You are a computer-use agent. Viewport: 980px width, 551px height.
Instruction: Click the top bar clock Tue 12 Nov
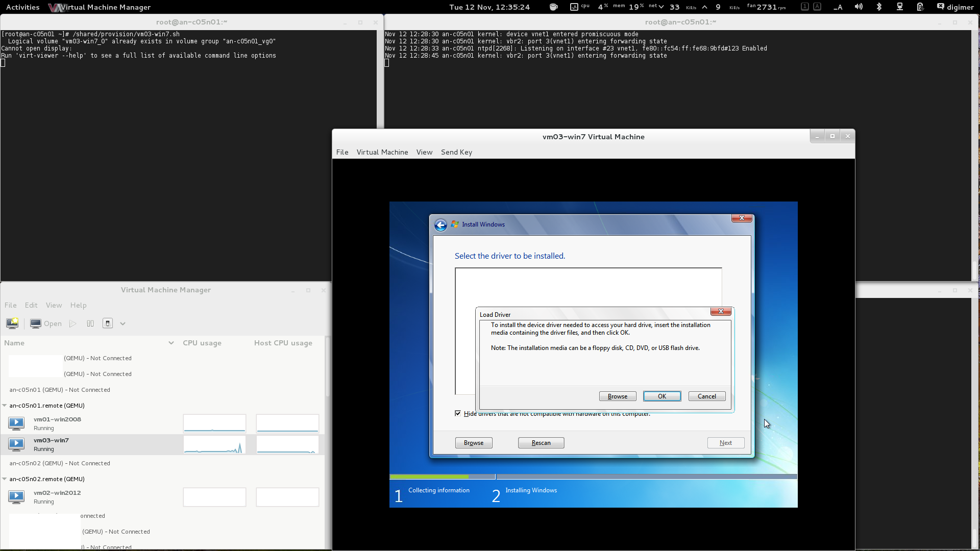489,7
